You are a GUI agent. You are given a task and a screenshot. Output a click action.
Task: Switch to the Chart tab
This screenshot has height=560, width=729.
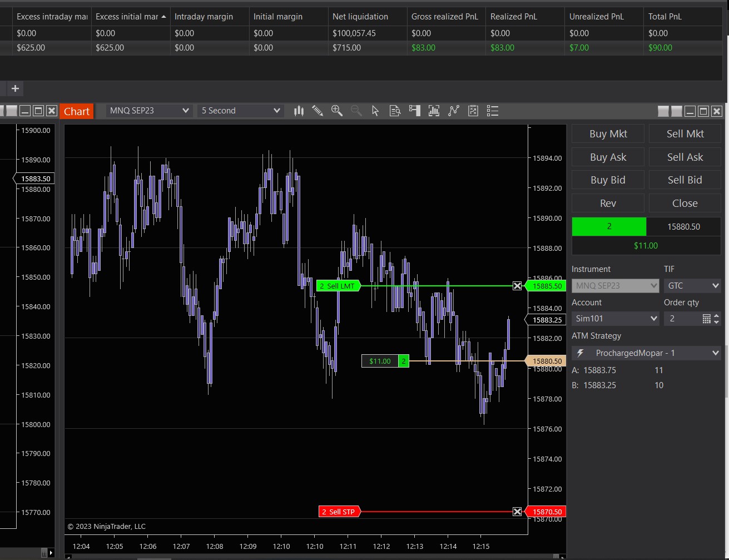pyautogui.click(x=77, y=111)
